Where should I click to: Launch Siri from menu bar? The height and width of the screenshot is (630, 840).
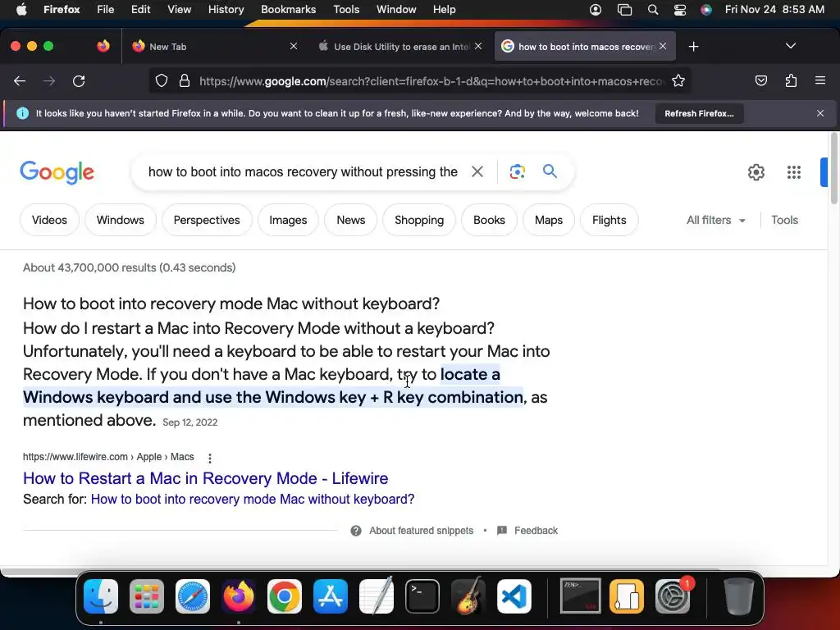coord(706,10)
